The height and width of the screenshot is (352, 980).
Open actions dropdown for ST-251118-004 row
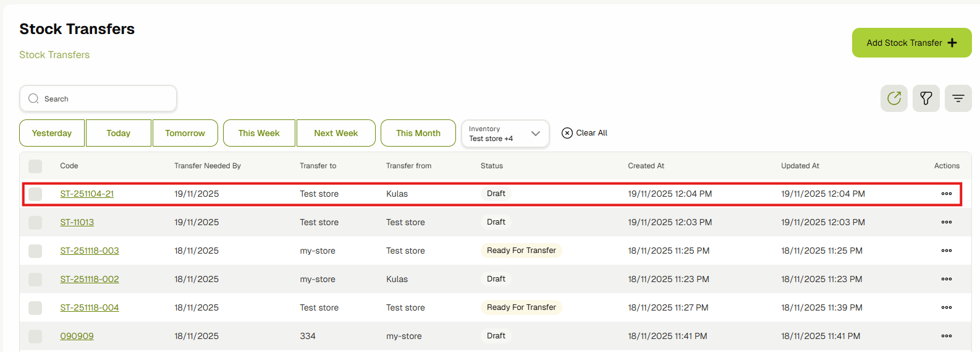click(946, 307)
